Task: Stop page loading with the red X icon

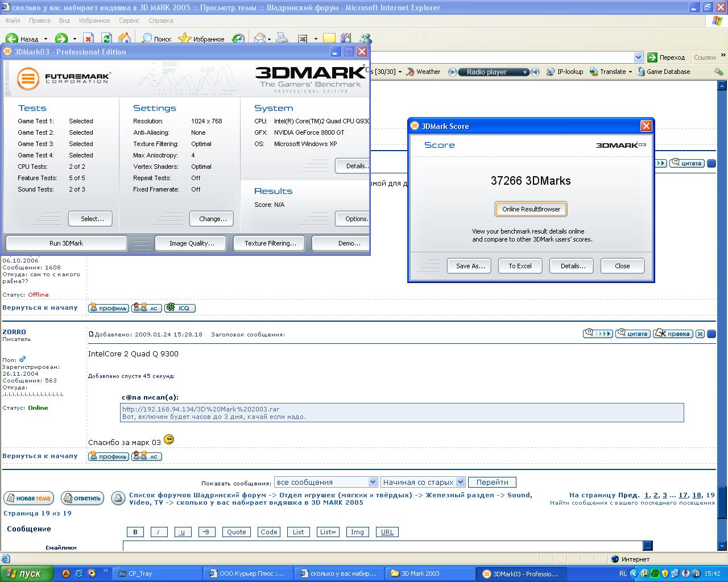Action: (x=88, y=39)
